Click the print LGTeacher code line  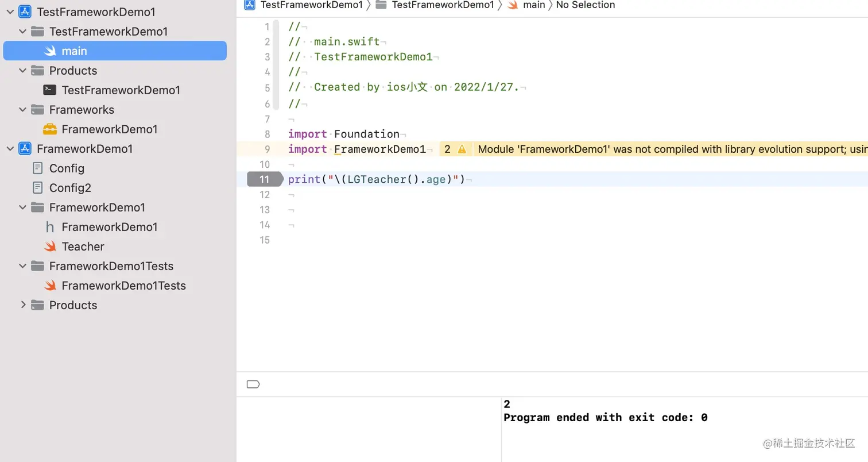[376, 179]
